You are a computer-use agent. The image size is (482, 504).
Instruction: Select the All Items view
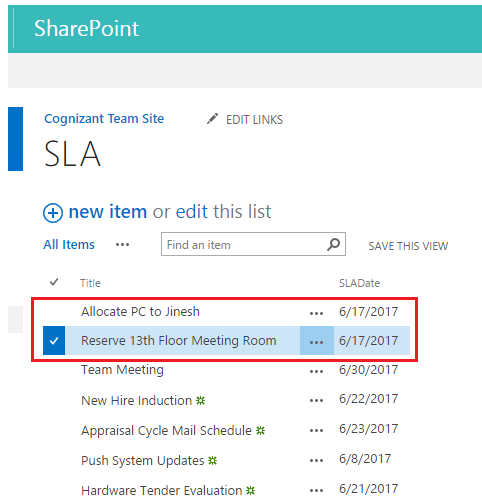(69, 245)
